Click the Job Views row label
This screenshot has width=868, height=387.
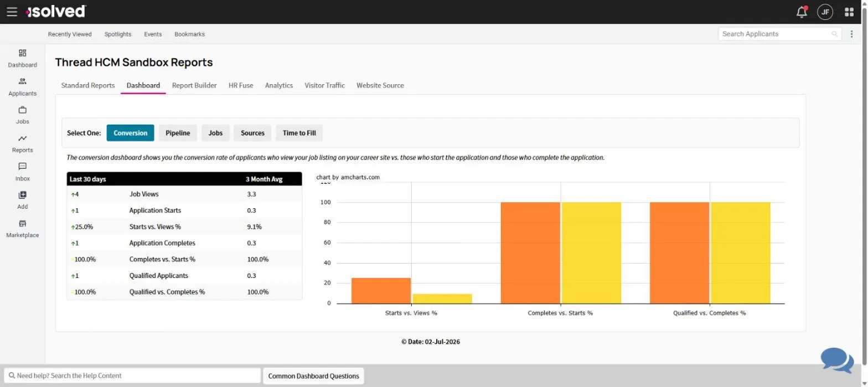click(144, 194)
